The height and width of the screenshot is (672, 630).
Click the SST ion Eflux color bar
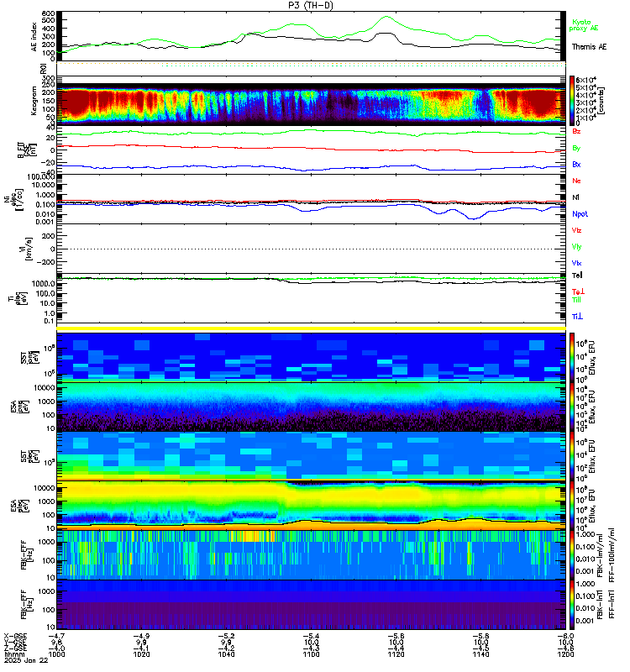coord(572,357)
